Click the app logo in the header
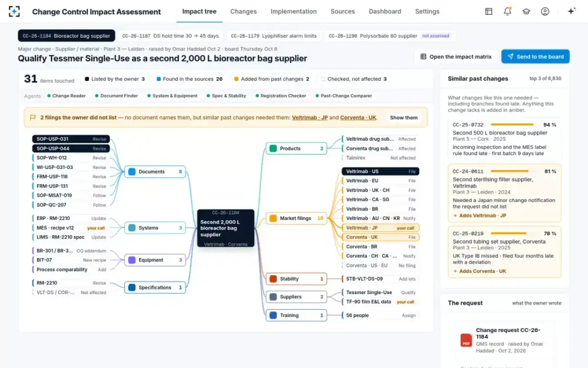The width and height of the screenshot is (588, 368). coord(14,11)
